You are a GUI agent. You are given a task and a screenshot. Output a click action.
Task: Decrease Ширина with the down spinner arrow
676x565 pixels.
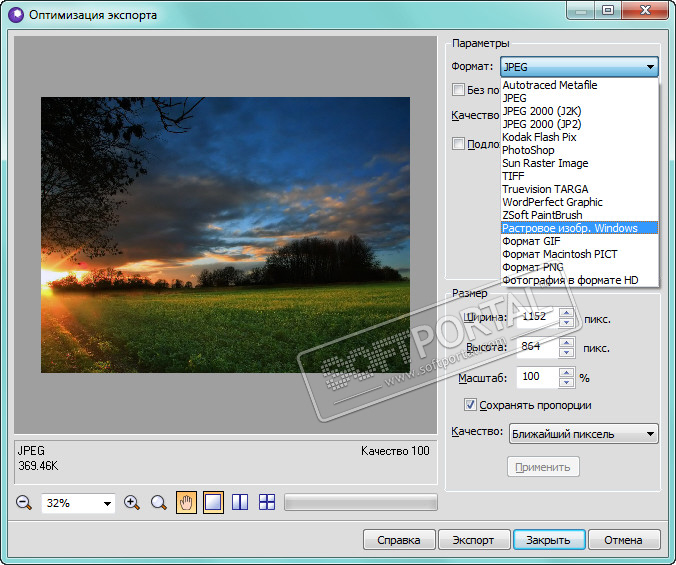click(566, 322)
